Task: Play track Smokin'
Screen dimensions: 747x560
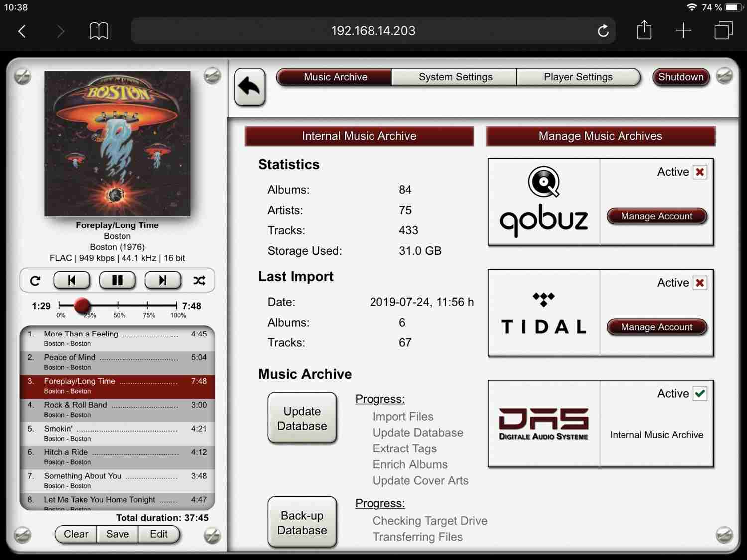Action: click(118, 434)
